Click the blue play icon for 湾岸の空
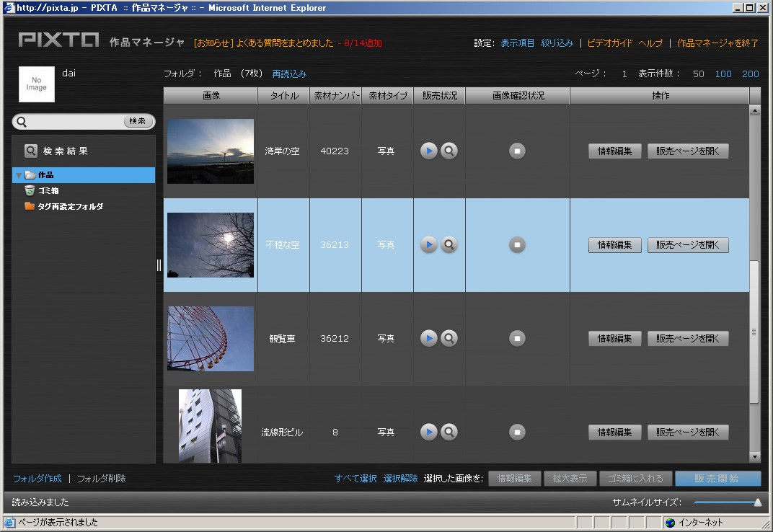This screenshot has height=532, width=773. (428, 151)
